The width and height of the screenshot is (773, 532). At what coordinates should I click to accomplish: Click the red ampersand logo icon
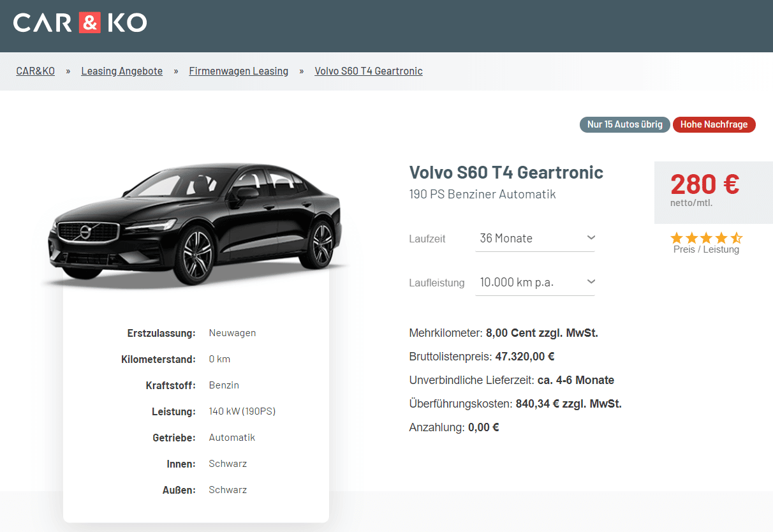[90, 23]
